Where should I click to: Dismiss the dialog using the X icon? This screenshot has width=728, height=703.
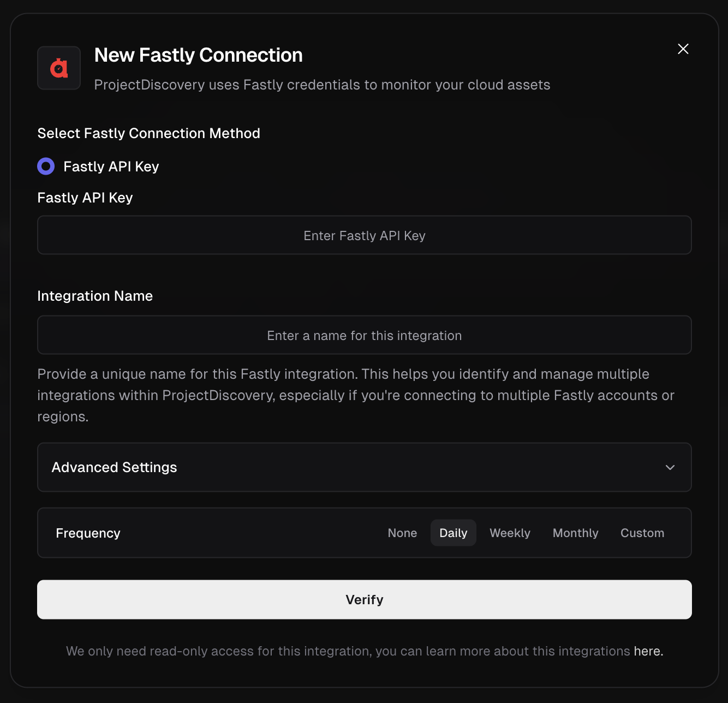click(x=683, y=49)
